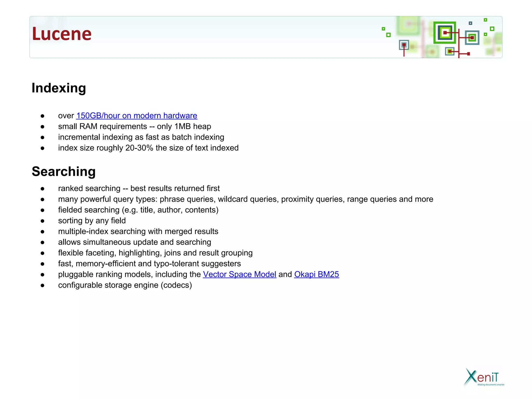Click the Indexing heading

[x=59, y=88]
